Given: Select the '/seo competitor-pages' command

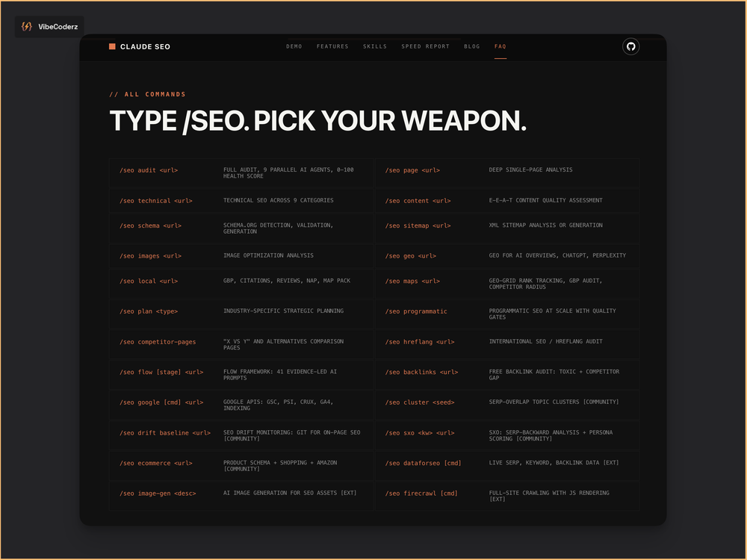Looking at the screenshot, I should tap(158, 342).
